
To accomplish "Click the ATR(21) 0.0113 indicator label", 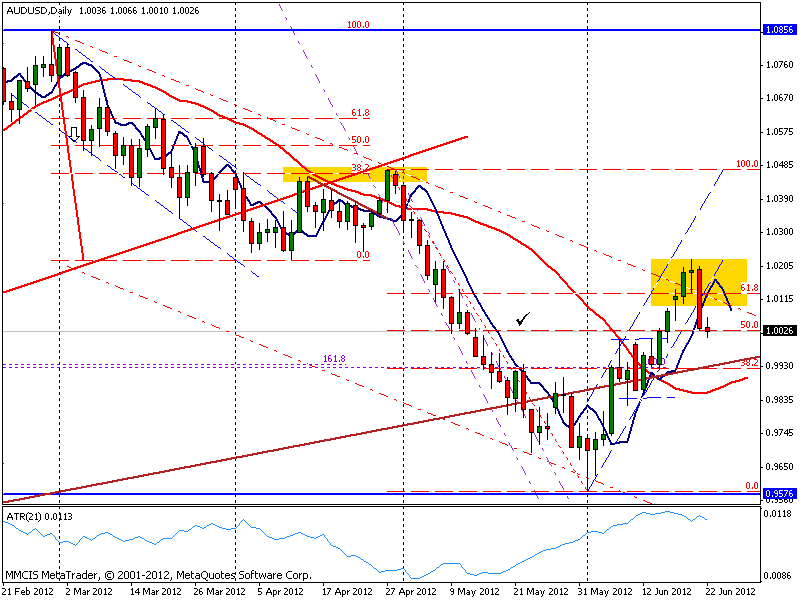I will (x=39, y=517).
